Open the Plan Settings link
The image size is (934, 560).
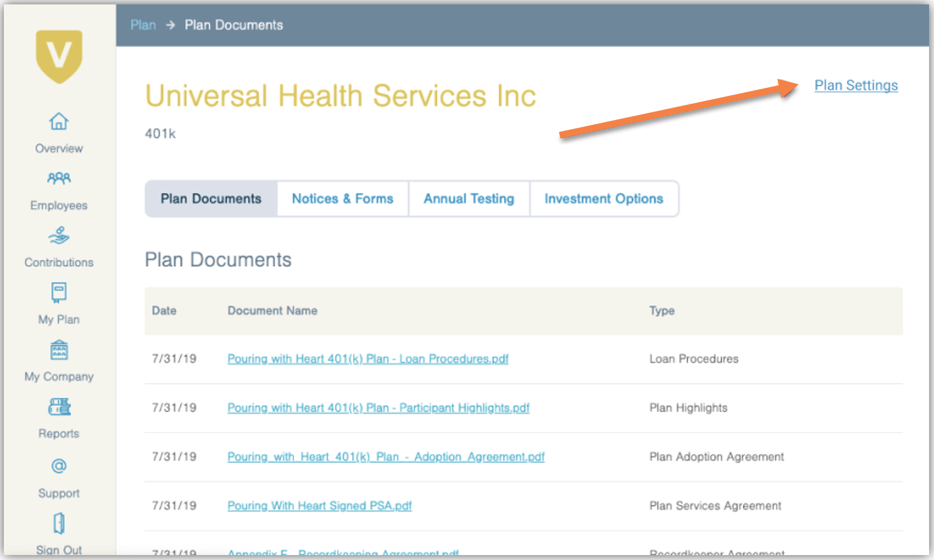pyautogui.click(x=856, y=85)
